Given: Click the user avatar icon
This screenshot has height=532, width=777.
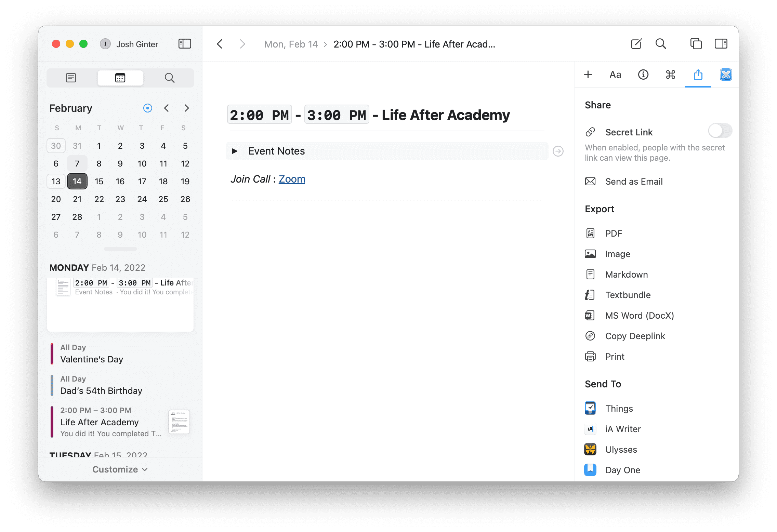Looking at the screenshot, I should pyautogui.click(x=105, y=44).
